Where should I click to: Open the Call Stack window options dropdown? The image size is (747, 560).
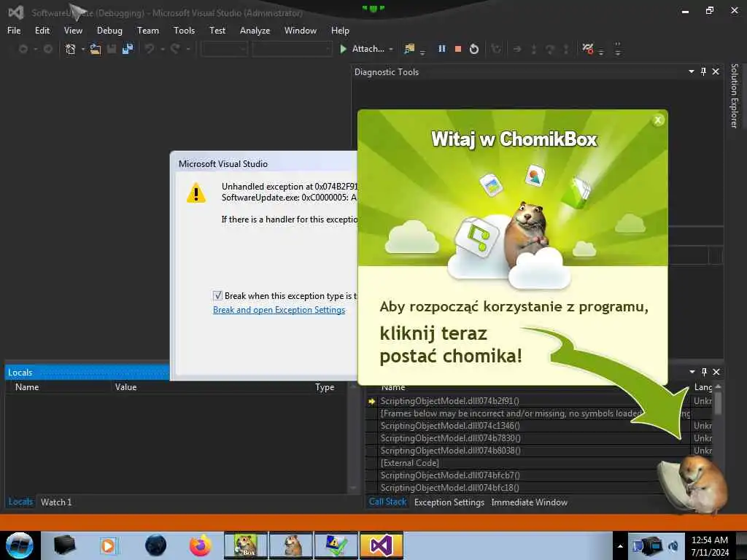692,372
